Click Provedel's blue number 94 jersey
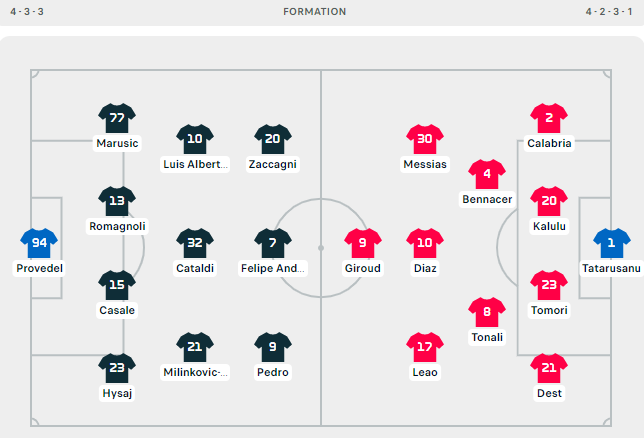 point(39,243)
